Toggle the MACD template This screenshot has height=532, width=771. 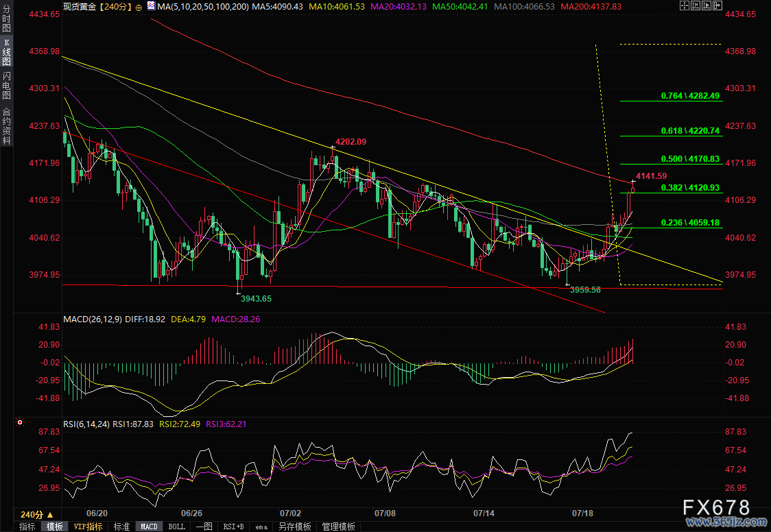tap(149, 527)
